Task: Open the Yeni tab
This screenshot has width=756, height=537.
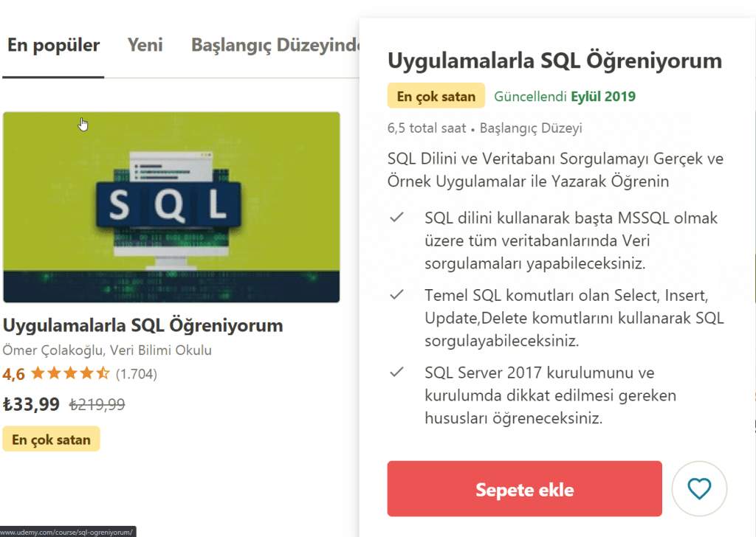Action: 145,45
